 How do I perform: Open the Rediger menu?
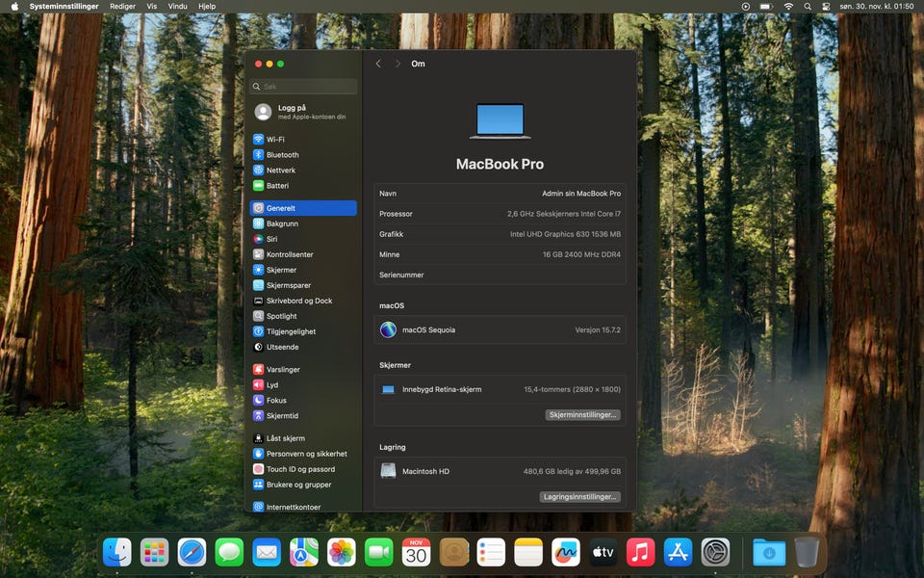[122, 6]
